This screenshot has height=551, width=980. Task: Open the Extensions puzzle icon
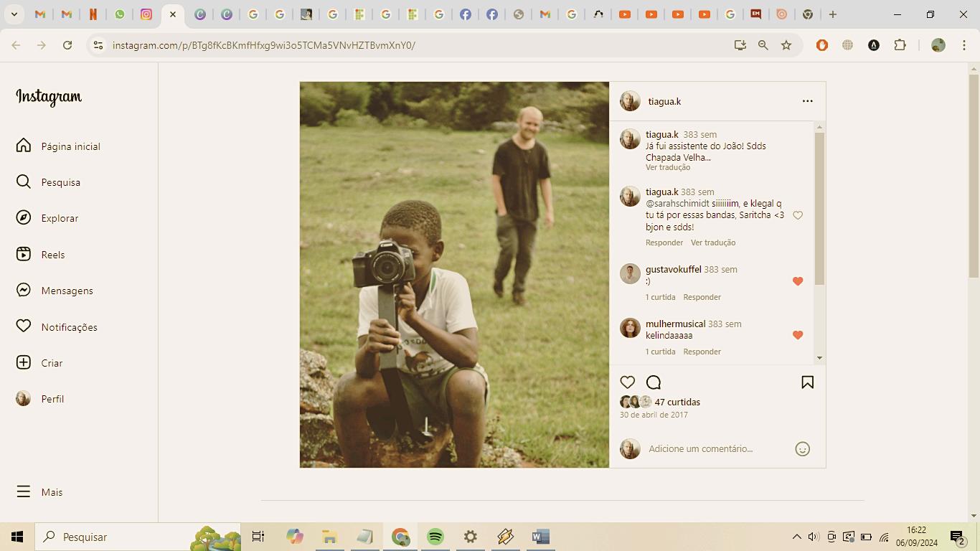(900, 45)
